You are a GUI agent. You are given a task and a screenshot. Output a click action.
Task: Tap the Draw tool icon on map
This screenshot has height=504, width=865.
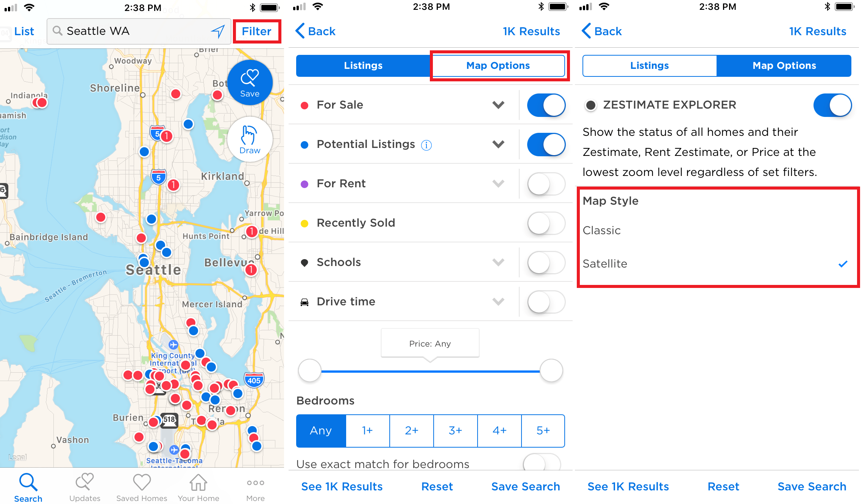[x=250, y=138]
